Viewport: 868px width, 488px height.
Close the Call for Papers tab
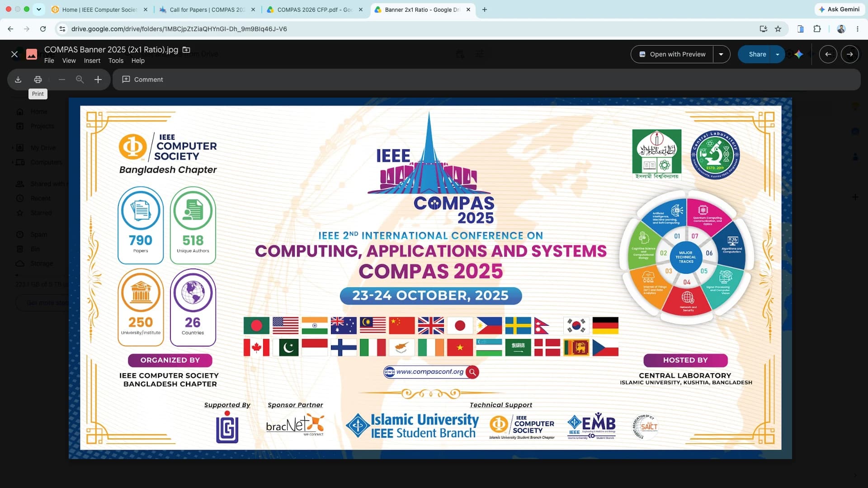coord(253,9)
